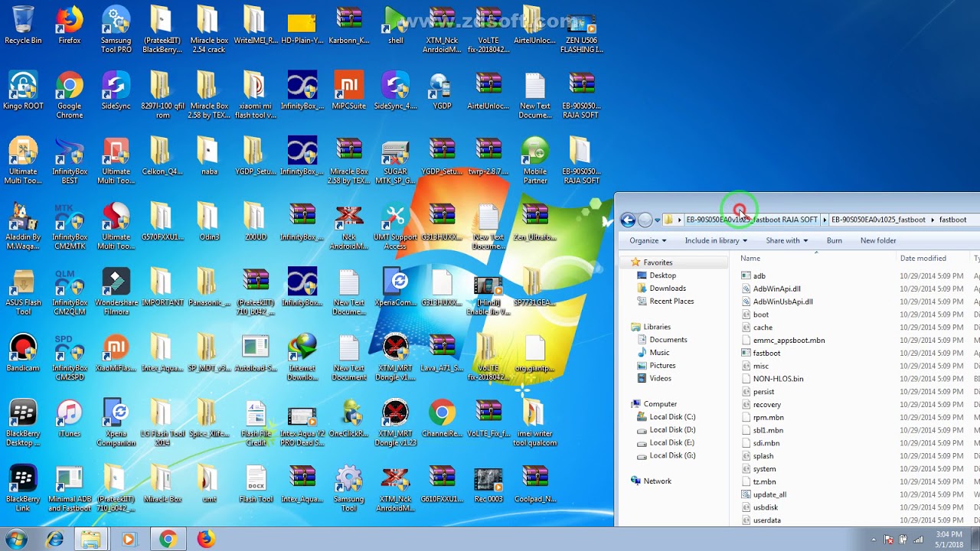Image resolution: width=980 pixels, height=551 pixels.
Task: Open the ASUS Flash Tool shortcut
Action: 23,292
